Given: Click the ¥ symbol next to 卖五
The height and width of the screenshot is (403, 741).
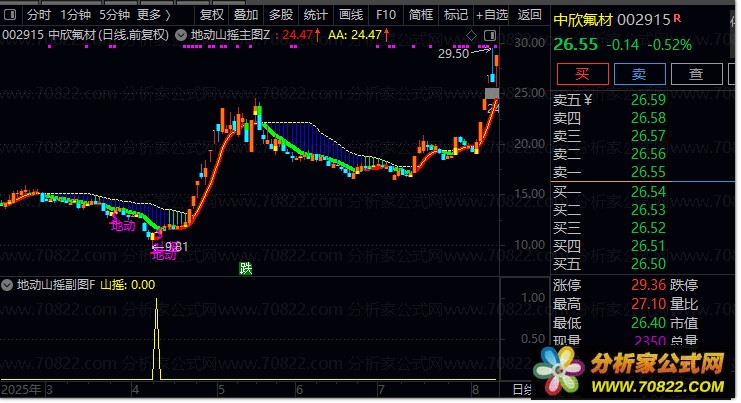Looking at the screenshot, I should tap(587, 100).
